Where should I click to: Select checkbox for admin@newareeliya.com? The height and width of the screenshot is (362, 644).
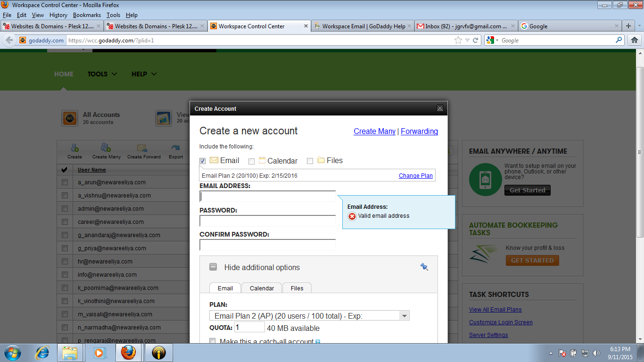click(x=65, y=208)
